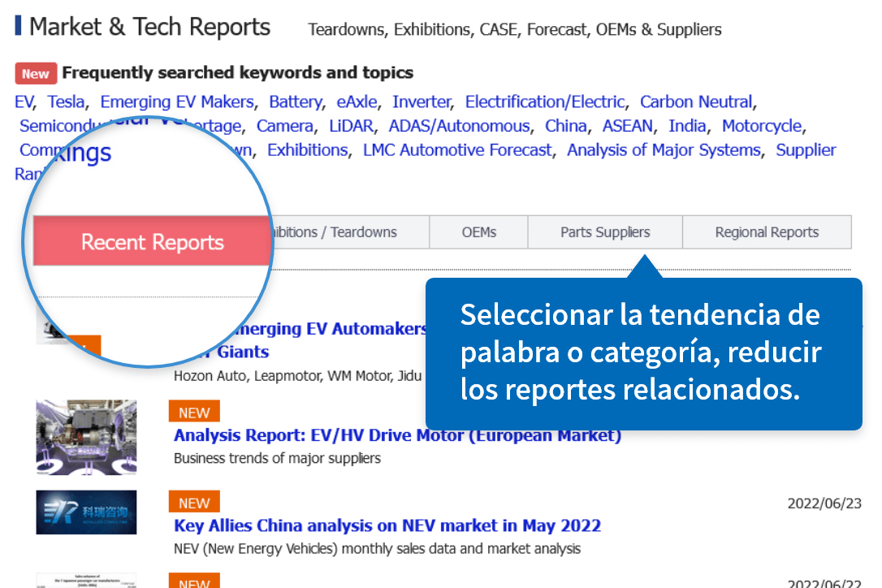Open the Supplier keyword link
This screenshot has height=588, width=882.
coord(806,150)
